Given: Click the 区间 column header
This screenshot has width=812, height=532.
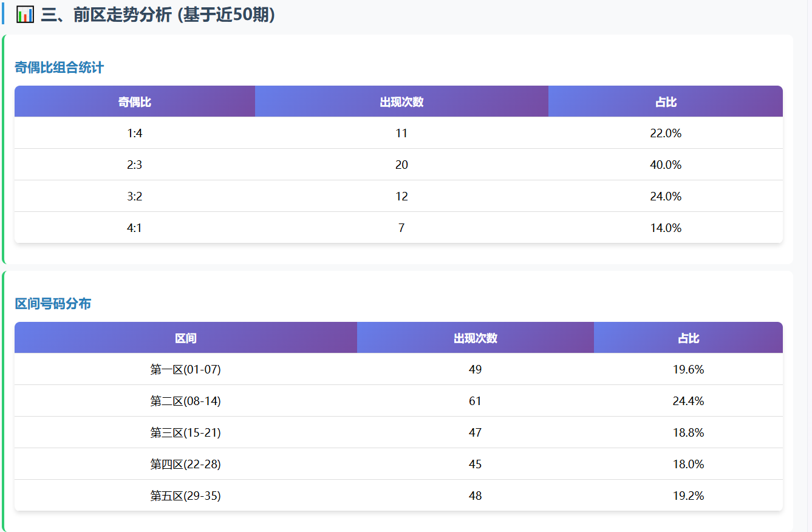Looking at the screenshot, I should coord(186,338).
